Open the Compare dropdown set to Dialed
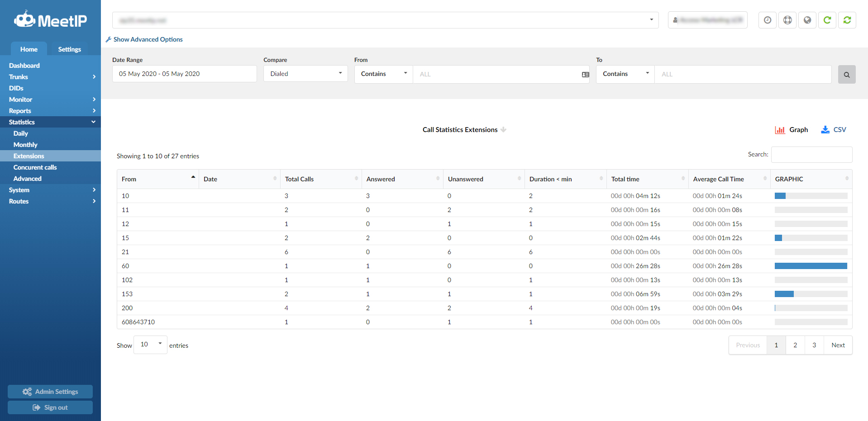 coord(305,74)
